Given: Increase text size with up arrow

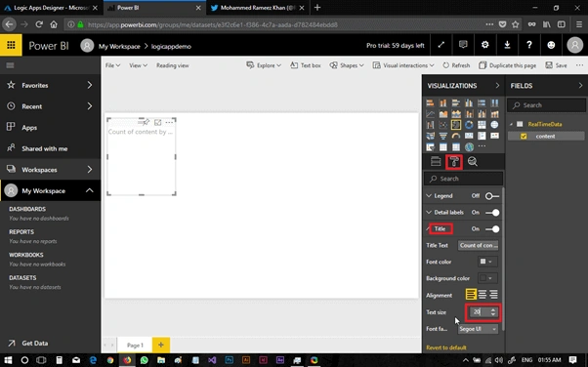Looking at the screenshot, I should pyautogui.click(x=493, y=309).
